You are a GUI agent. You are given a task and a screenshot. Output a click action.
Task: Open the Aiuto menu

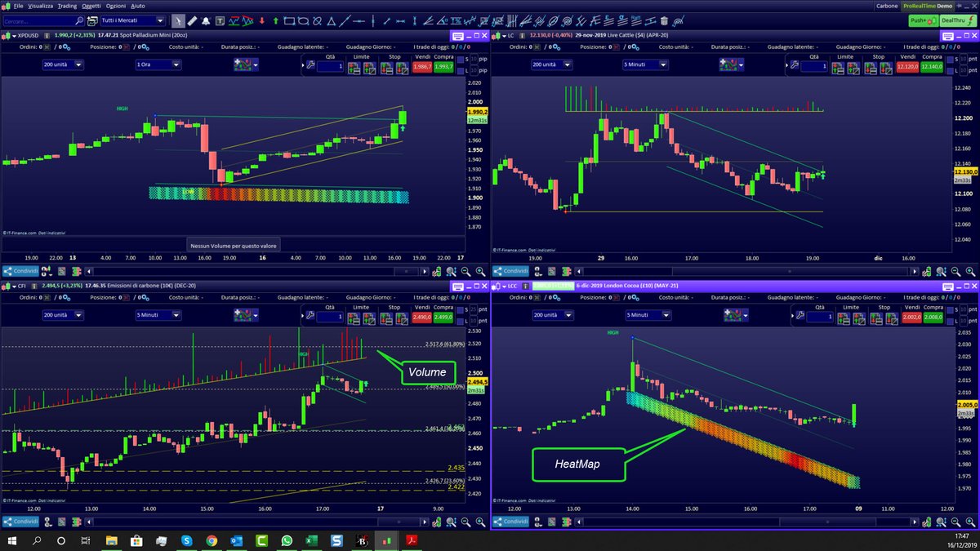click(x=138, y=6)
